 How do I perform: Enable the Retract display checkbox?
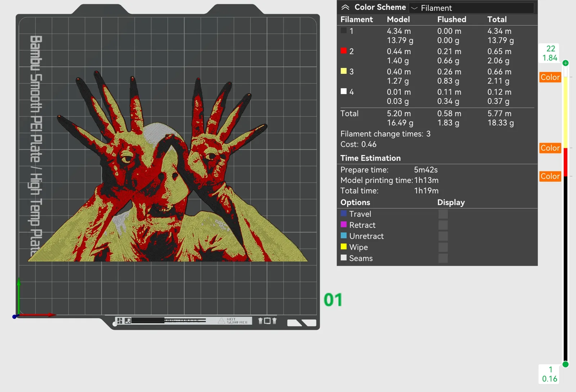click(x=443, y=225)
